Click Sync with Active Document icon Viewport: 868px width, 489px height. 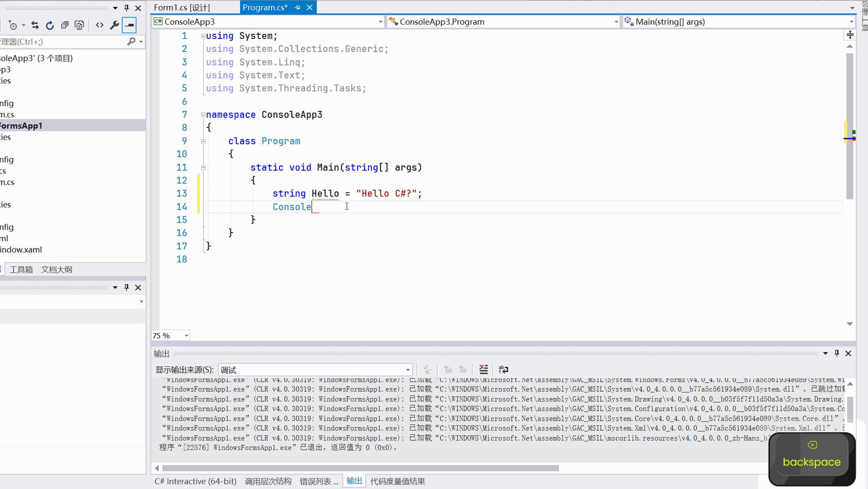(x=35, y=25)
